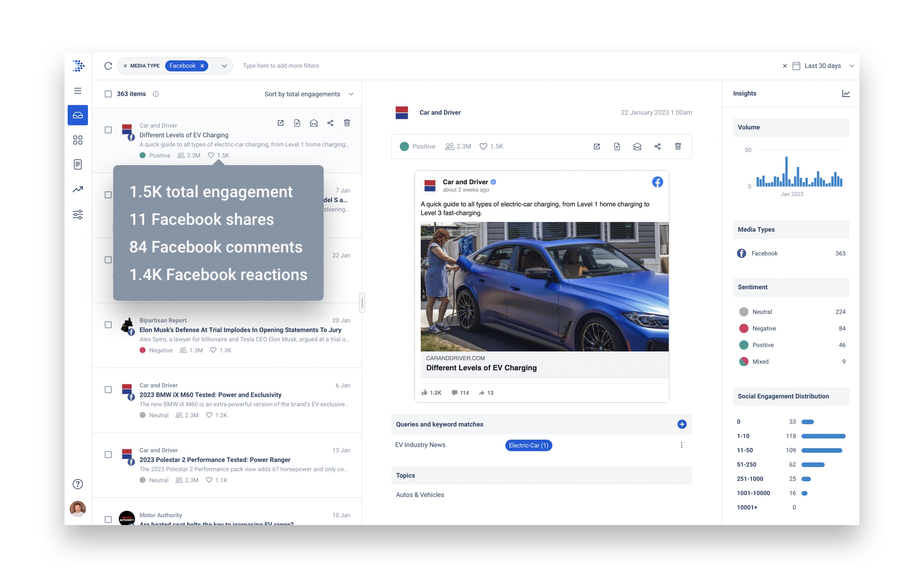The width and height of the screenshot is (924, 571).
Task: Toggle the select all 363 items checkbox
Action: pos(108,94)
